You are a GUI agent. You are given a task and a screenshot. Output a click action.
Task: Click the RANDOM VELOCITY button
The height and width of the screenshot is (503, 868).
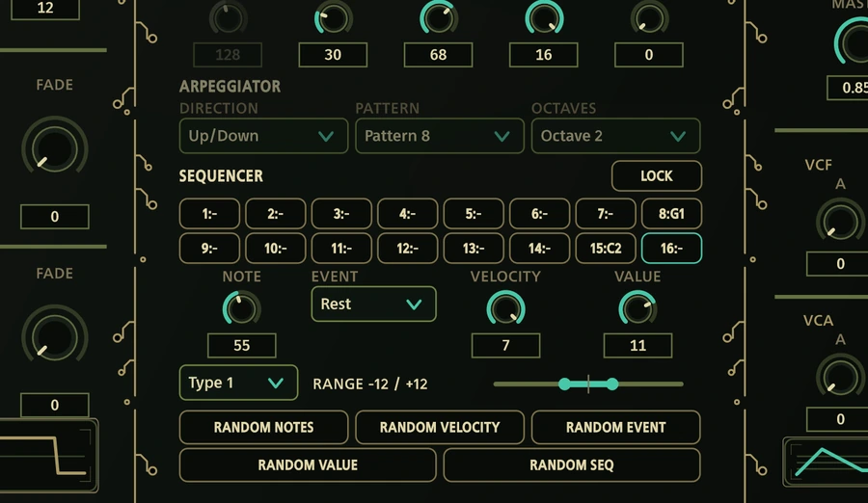(x=440, y=427)
